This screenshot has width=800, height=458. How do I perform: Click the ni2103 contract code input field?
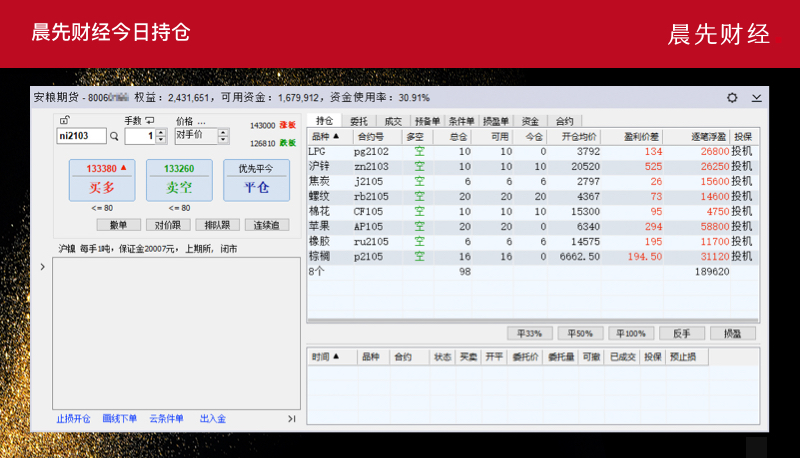pyautogui.click(x=81, y=136)
